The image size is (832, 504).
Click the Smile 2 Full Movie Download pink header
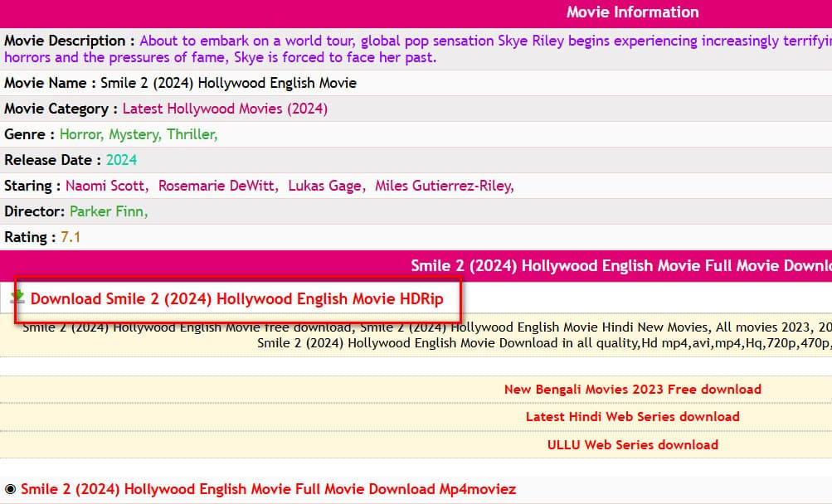tap(621, 266)
